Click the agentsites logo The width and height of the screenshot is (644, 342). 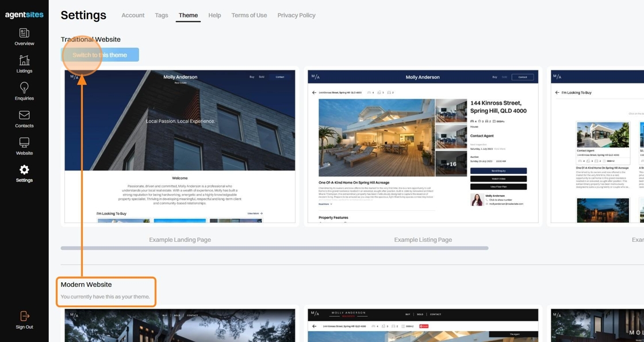pyautogui.click(x=24, y=15)
